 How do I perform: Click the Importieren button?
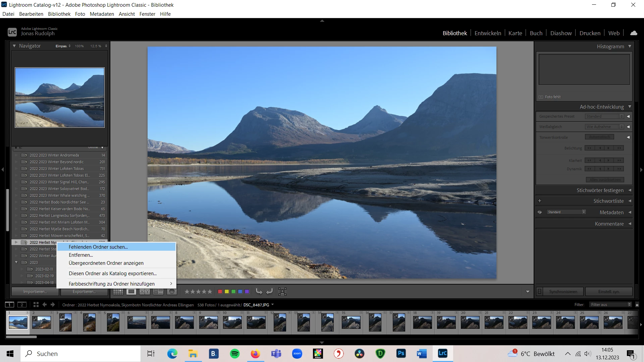click(35, 292)
